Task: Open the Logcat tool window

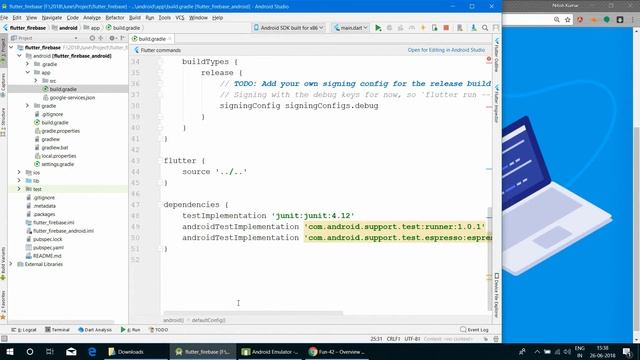Action: (x=24, y=329)
